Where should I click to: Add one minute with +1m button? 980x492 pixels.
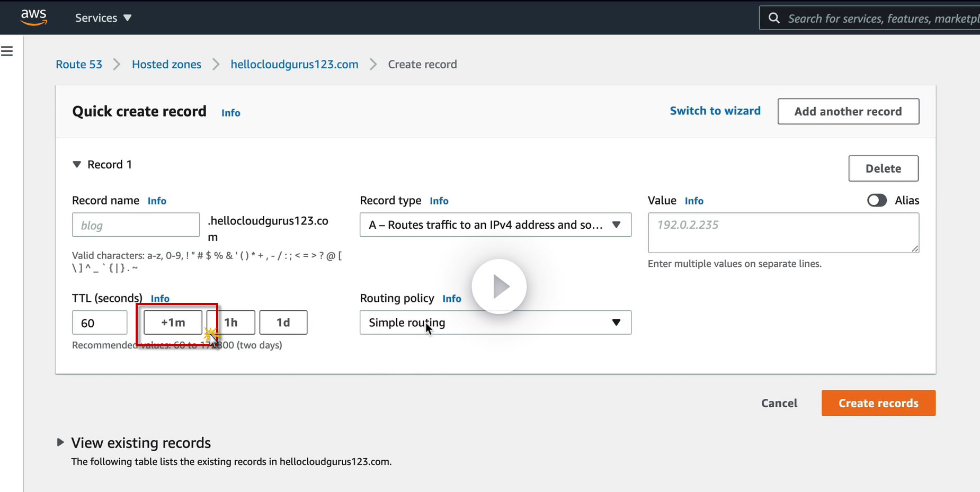(173, 323)
